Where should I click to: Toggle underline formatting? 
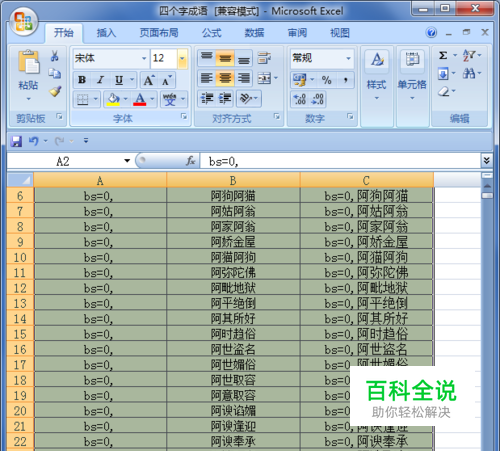119,80
